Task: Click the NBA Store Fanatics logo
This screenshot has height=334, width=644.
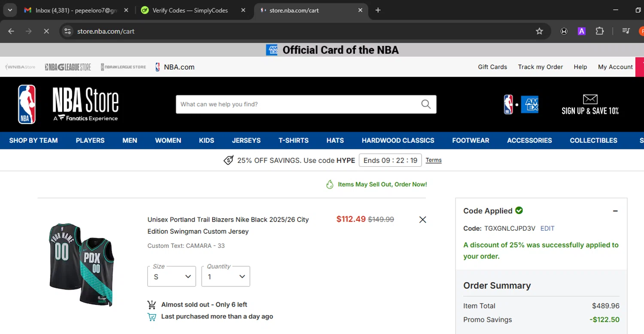Action: [85, 104]
